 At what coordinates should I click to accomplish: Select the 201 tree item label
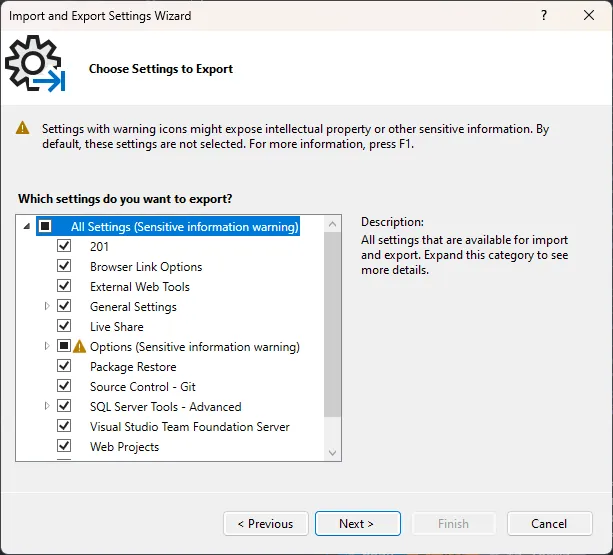point(99,247)
